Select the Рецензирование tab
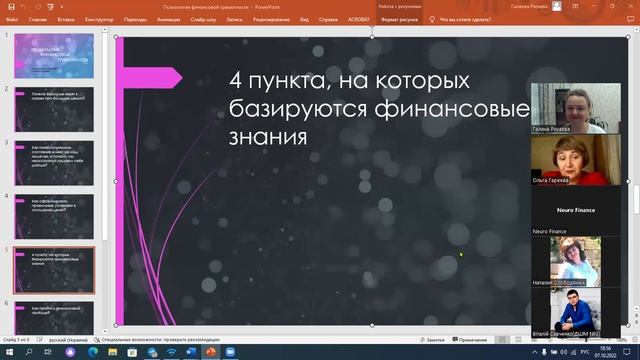Viewport: 640px width, 360px height. 271,19
